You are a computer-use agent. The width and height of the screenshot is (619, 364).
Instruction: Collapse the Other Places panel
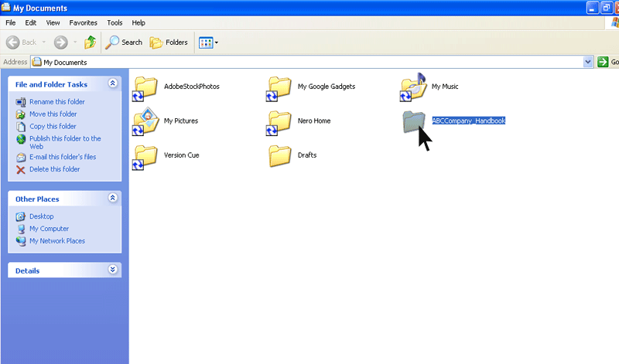coord(112,198)
